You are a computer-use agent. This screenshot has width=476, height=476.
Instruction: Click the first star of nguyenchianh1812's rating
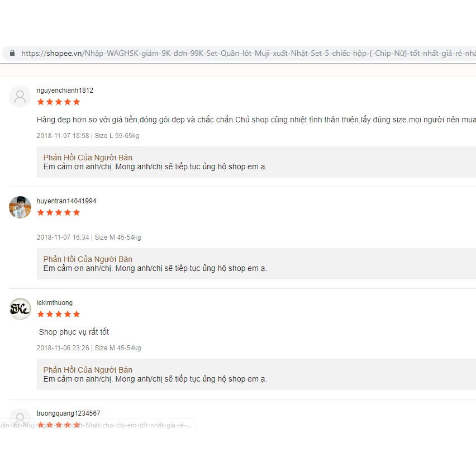40,102
